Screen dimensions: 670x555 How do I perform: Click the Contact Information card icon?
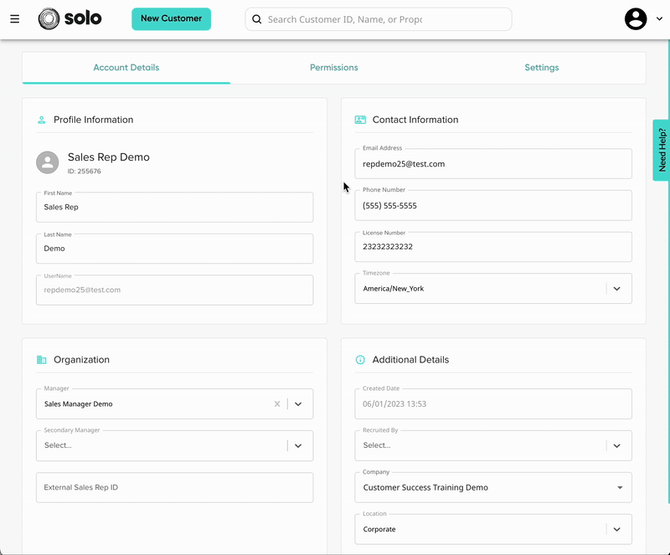[360, 120]
